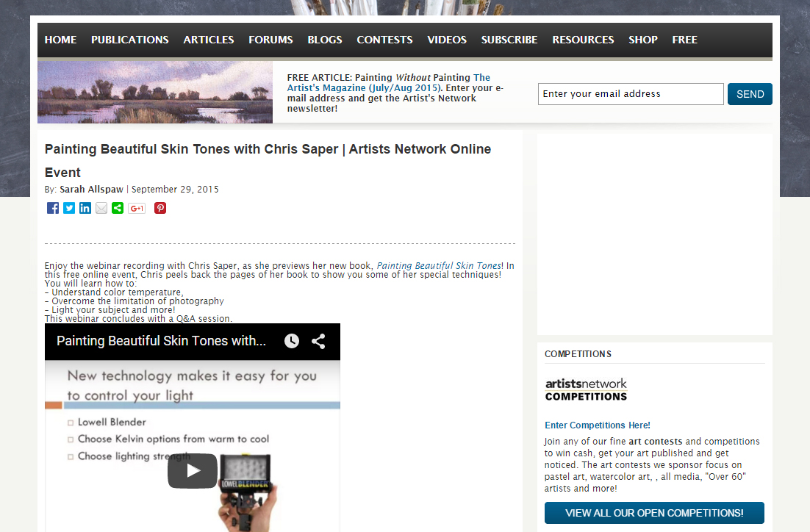This screenshot has width=810, height=532.
Task: Click the date September 29, 2015
Action: [x=175, y=189]
